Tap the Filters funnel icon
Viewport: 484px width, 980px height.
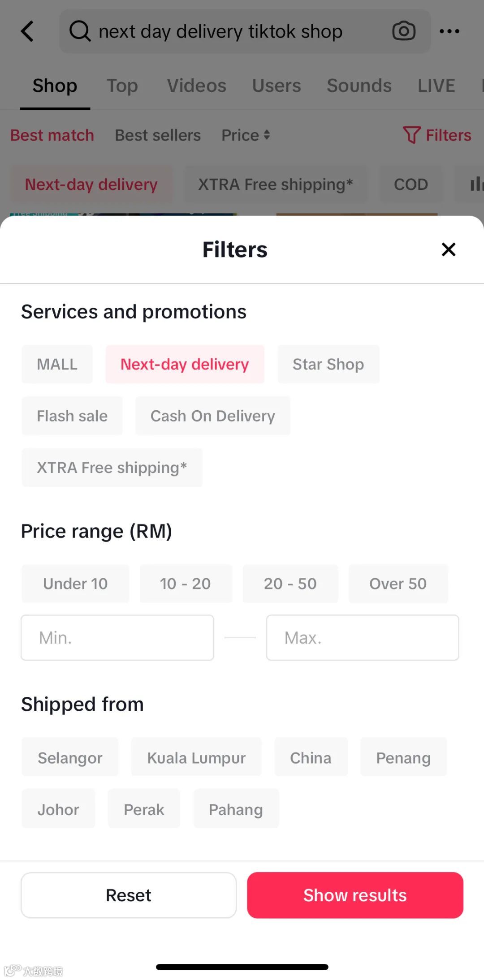point(411,135)
